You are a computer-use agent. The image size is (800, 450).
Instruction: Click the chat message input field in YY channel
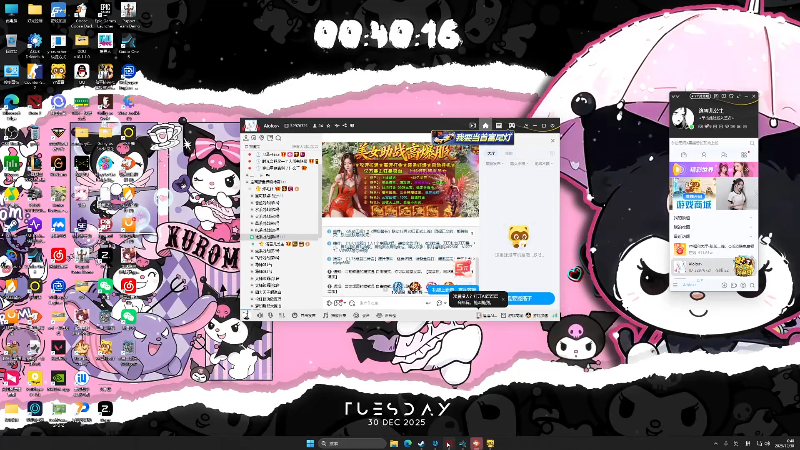tap(390, 303)
